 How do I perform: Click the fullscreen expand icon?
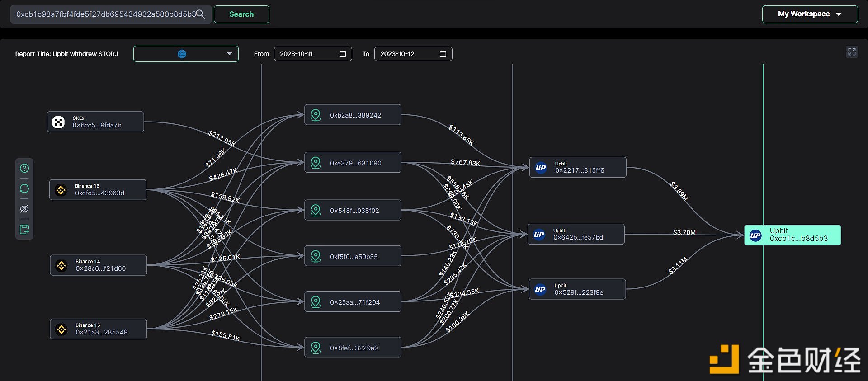pyautogui.click(x=852, y=52)
